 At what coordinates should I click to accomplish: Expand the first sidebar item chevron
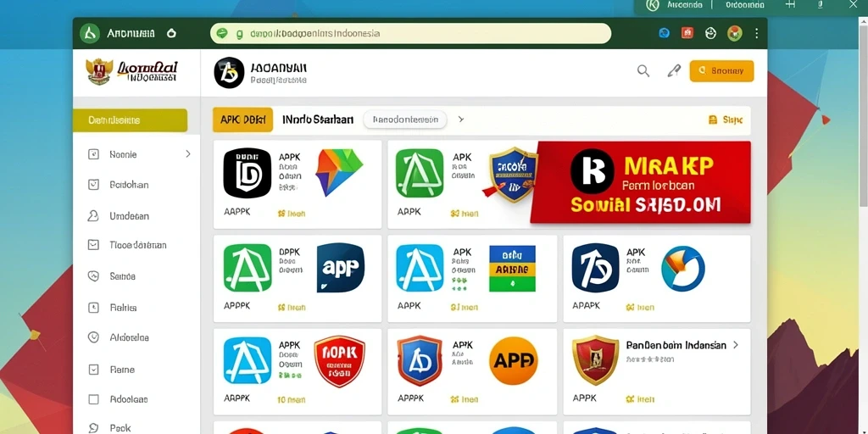(188, 154)
